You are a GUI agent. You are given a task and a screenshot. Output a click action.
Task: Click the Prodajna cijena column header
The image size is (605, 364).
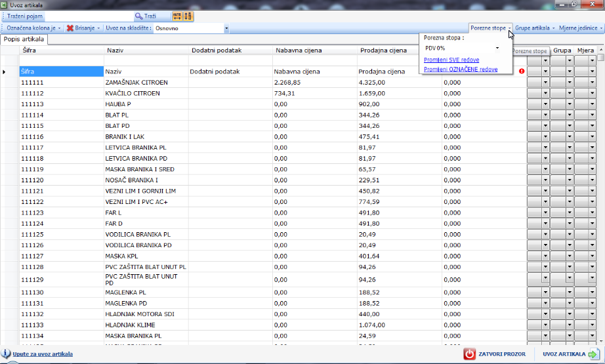pyautogui.click(x=388, y=51)
